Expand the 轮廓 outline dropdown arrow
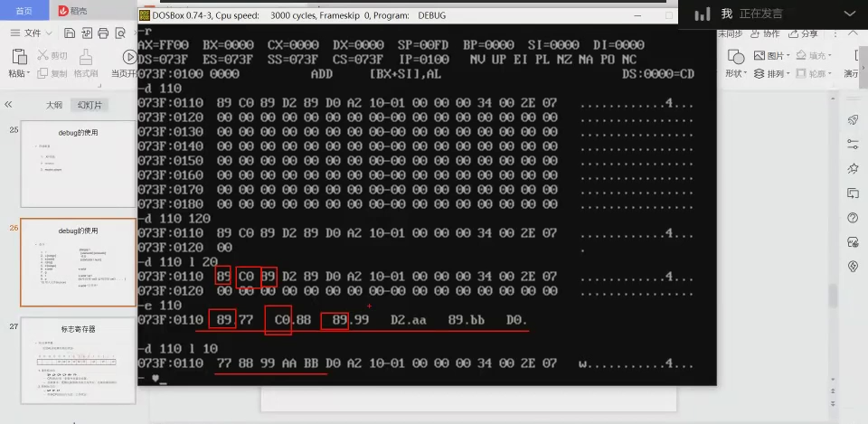 coord(830,73)
